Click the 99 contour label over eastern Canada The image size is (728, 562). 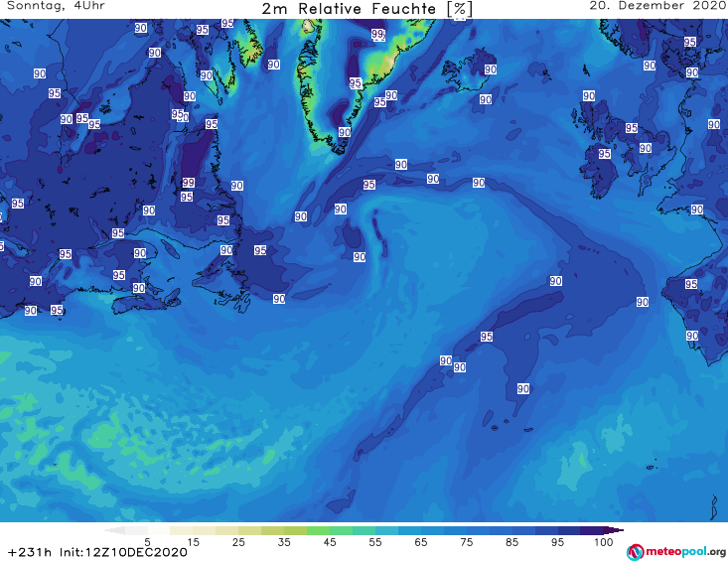pyautogui.click(x=188, y=183)
